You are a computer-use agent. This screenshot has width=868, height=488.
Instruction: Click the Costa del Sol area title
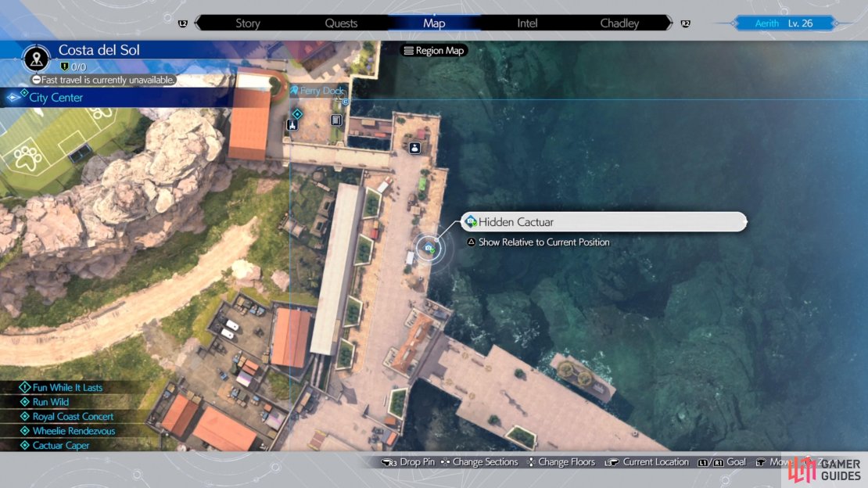pyautogui.click(x=99, y=50)
